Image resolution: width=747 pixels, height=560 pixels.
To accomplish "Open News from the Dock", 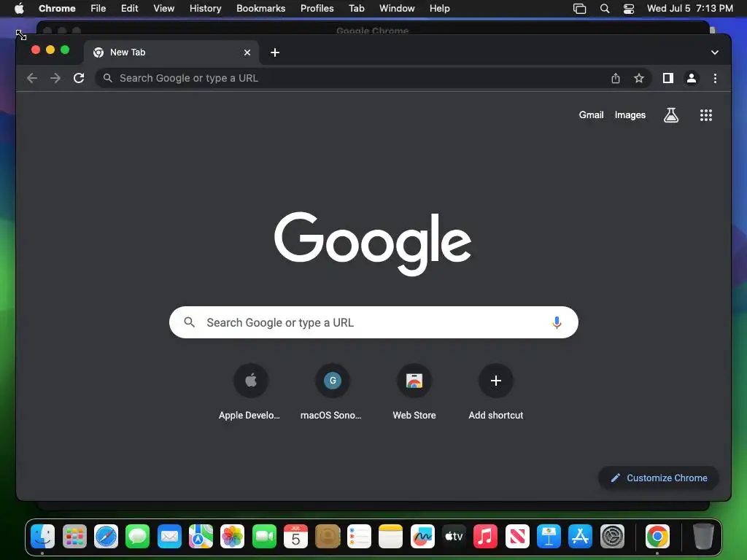I will tap(517, 537).
